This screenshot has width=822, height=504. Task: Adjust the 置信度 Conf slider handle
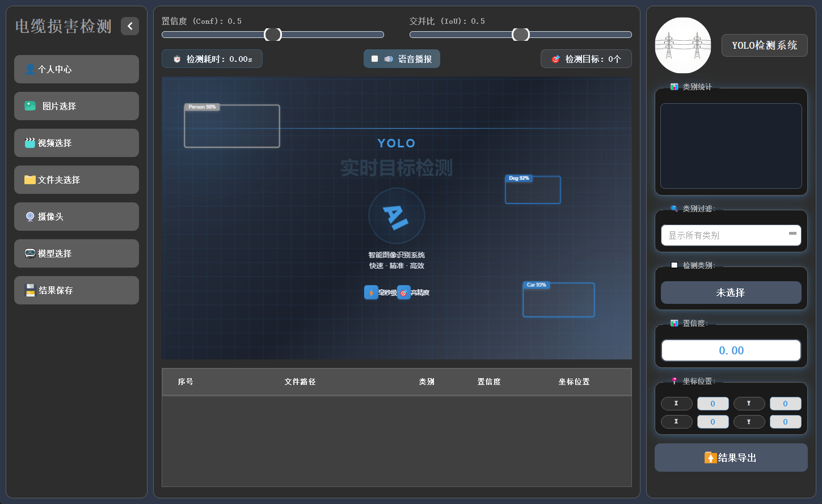tap(273, 35)
